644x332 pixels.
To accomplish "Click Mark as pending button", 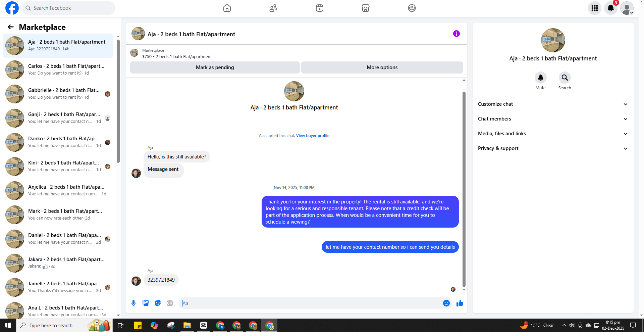I will [215, 67].
